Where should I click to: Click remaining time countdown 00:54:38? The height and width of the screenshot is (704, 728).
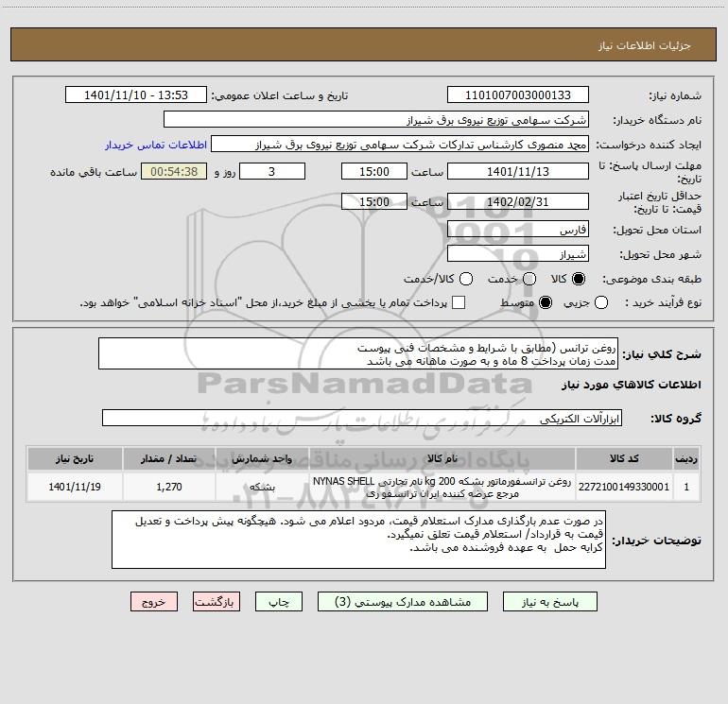point(174,171)
